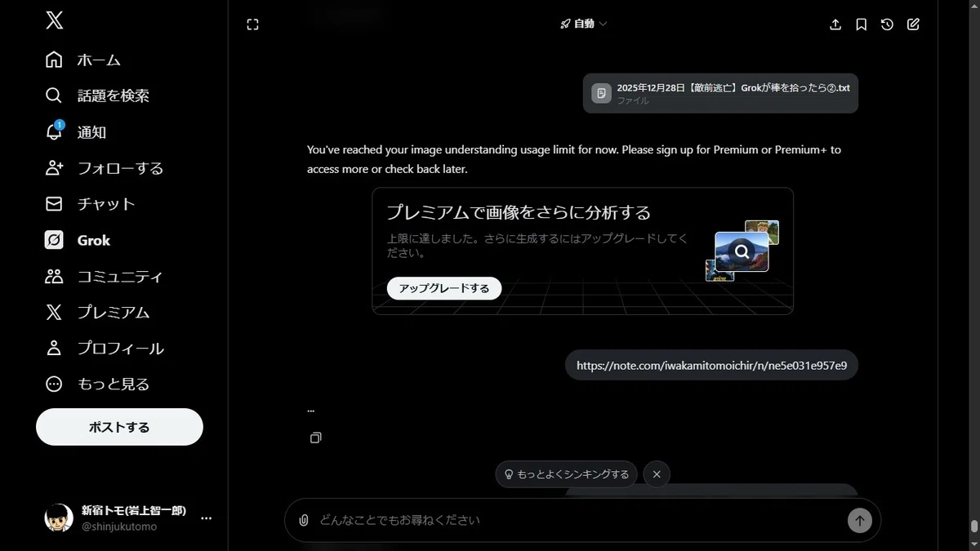Click the notification bell icon
Image resolution: width=980 pixels, height=551 pixels.
54,131
